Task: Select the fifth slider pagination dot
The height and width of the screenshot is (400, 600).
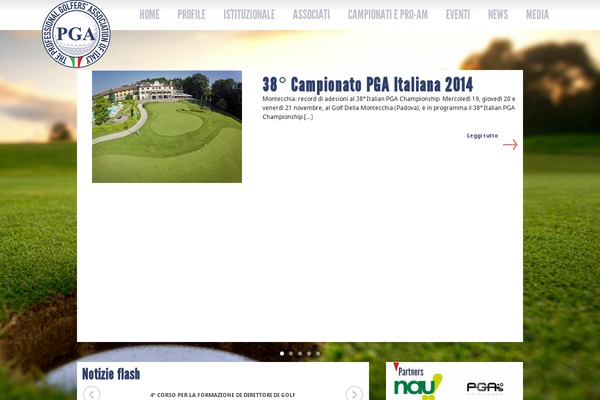Action: click(x=318, y=353)
